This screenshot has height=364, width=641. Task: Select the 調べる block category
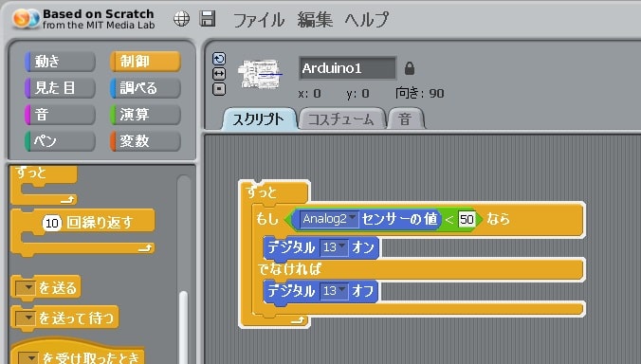coord(145,88)
